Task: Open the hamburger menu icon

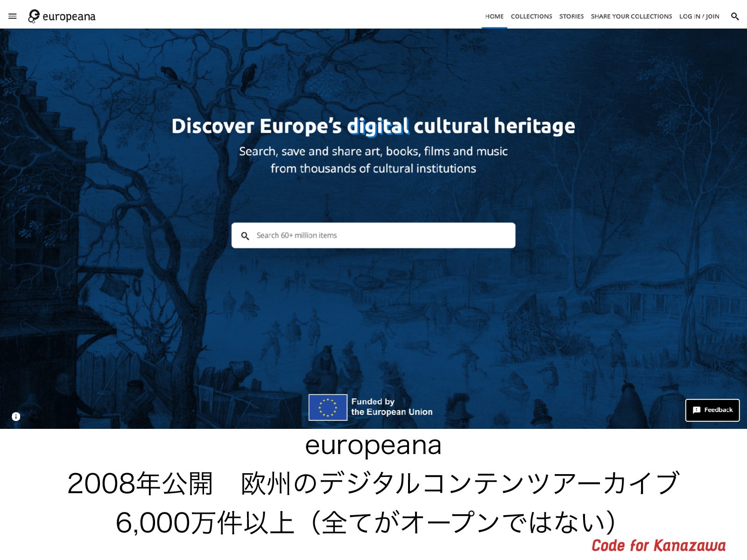Action: pos(13,16)
